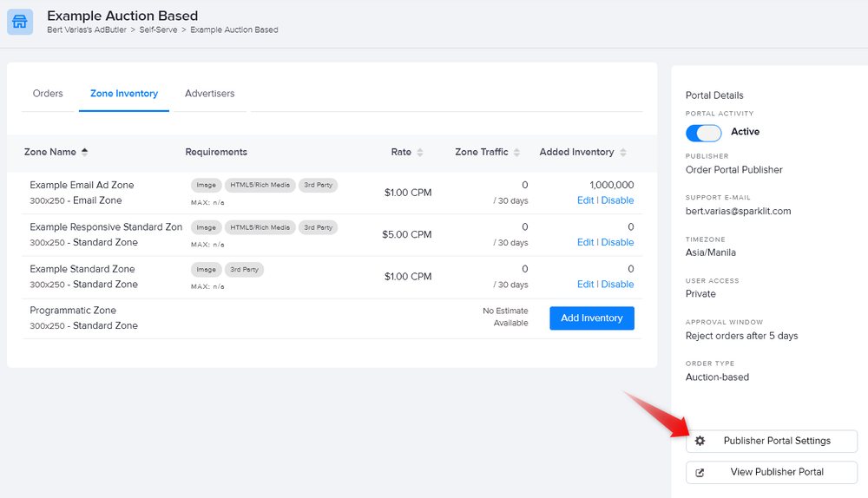Image resolution: width=868 pixels, height=498 pixels.
Task: Click Bert Varias's AdButler breadcrumb link
Action: pos(87,30)
